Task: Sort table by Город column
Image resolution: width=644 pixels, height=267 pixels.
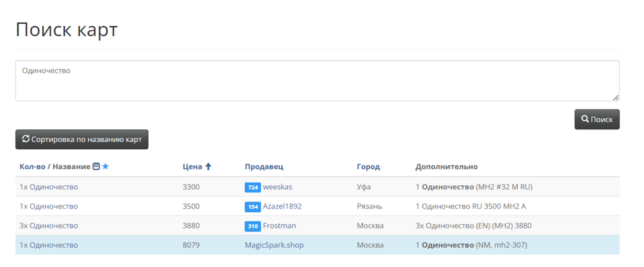Action: click(x=368, y=167)
